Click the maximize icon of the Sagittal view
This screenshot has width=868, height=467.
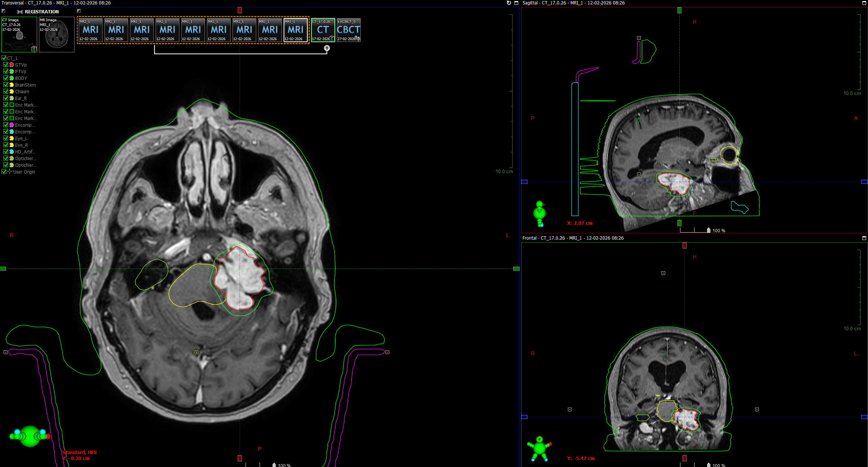click(864, 3)
